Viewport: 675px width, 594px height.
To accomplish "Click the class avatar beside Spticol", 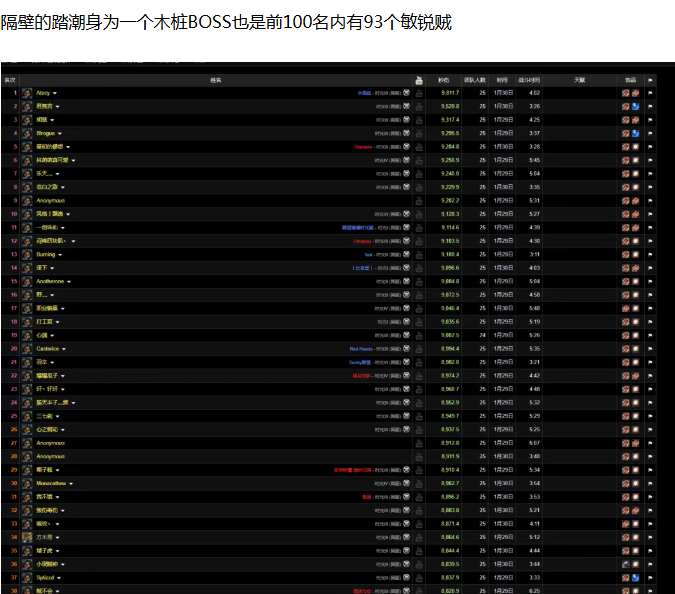I will pyautogui.click(x=28, y=577).
